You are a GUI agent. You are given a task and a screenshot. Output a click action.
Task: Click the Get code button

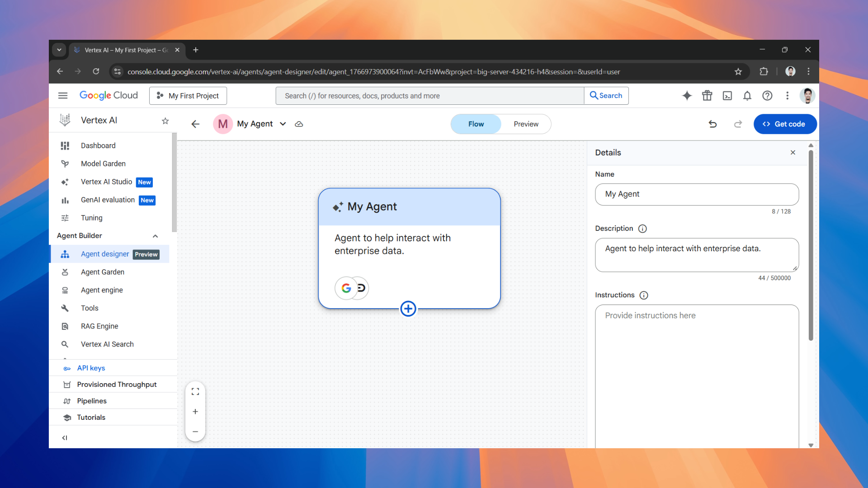(785, 124)
